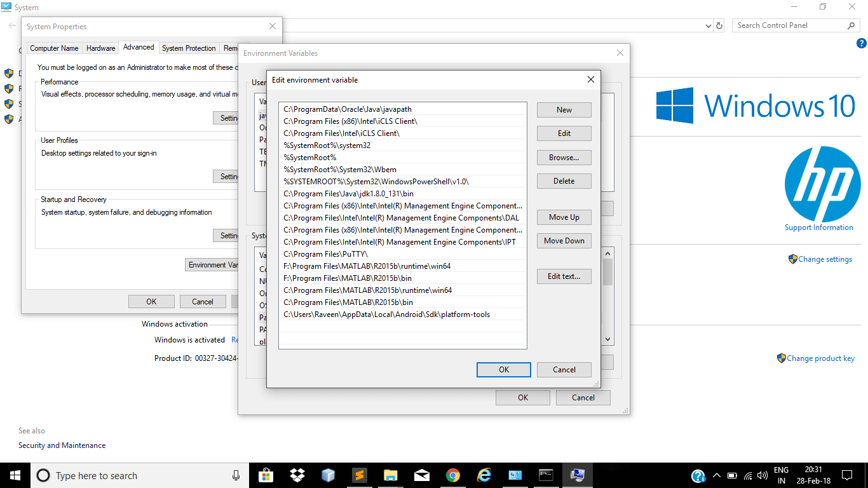Viewport: 868px width, 488px height.
Task: Click the taskbar 'Type here to search' box
Action: pyautogui.click(x=130, y=475)
